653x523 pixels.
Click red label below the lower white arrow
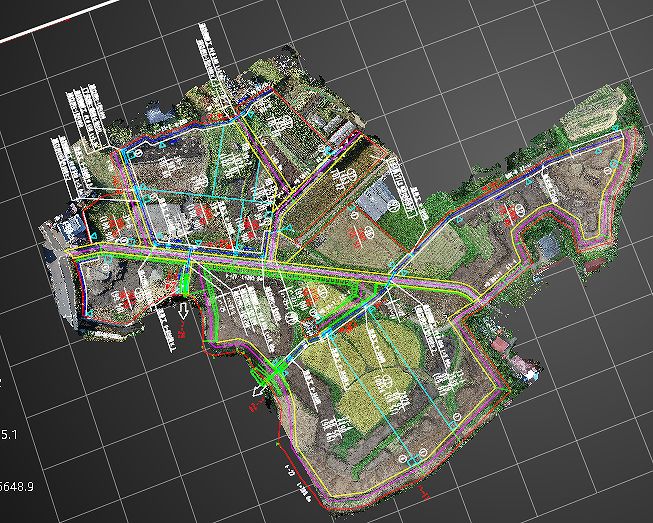(x=254, y=406)
